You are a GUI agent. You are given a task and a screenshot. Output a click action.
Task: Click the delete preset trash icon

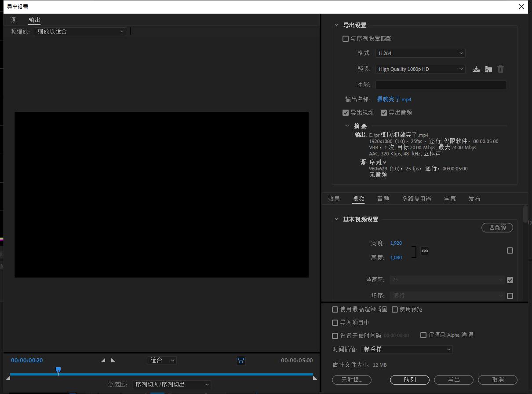click(500, 69)
